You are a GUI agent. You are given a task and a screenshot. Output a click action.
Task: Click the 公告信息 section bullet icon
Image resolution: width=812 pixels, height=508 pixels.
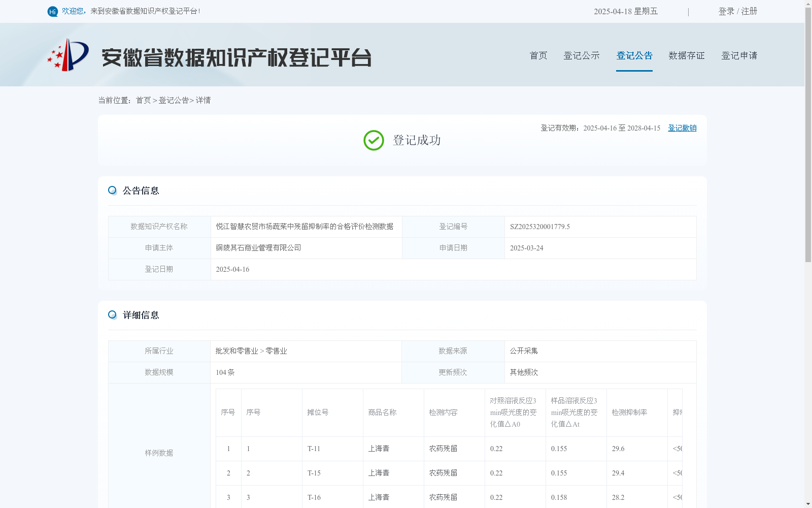point(113,190)
